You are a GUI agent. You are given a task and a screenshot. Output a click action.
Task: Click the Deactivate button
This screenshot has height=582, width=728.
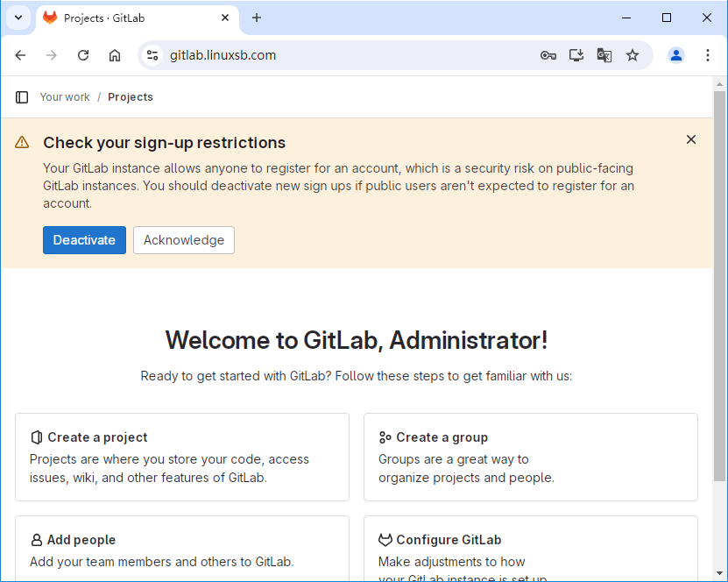coord(84,240)
